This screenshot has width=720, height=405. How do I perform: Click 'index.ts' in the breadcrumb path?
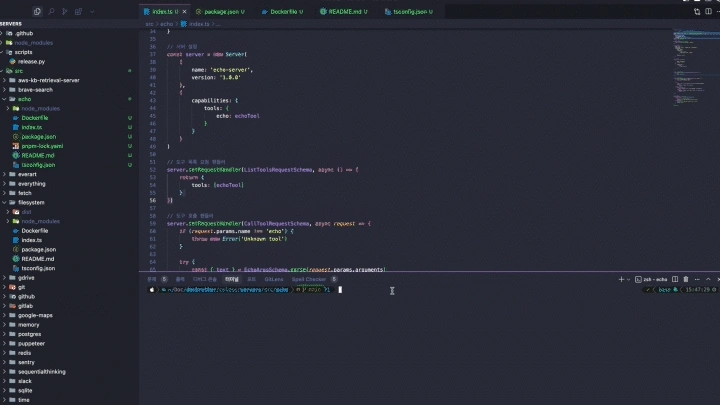(199, 24)
